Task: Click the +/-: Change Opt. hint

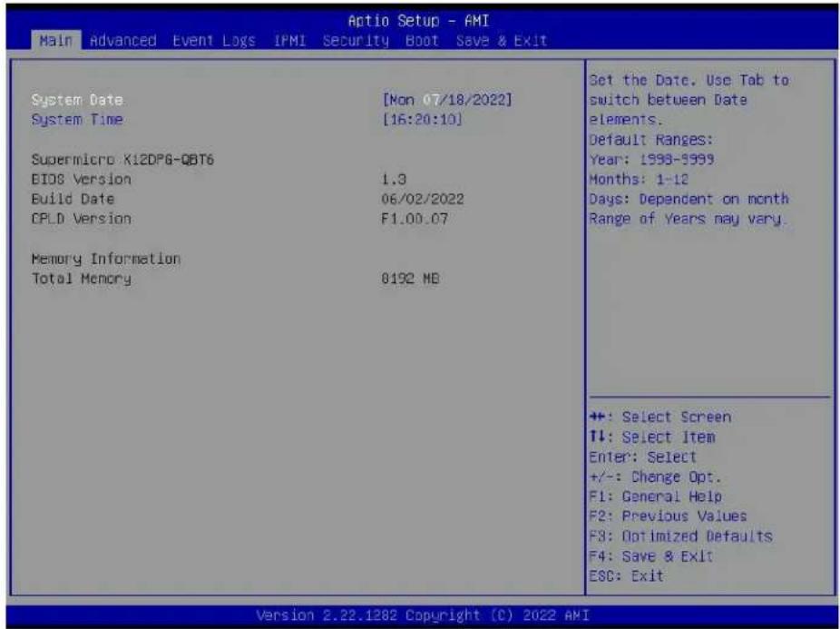Action: (655, 477)
